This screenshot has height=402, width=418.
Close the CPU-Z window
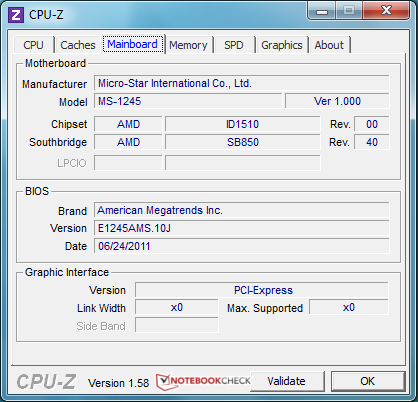pyautogui.click(x=386, y=11)
